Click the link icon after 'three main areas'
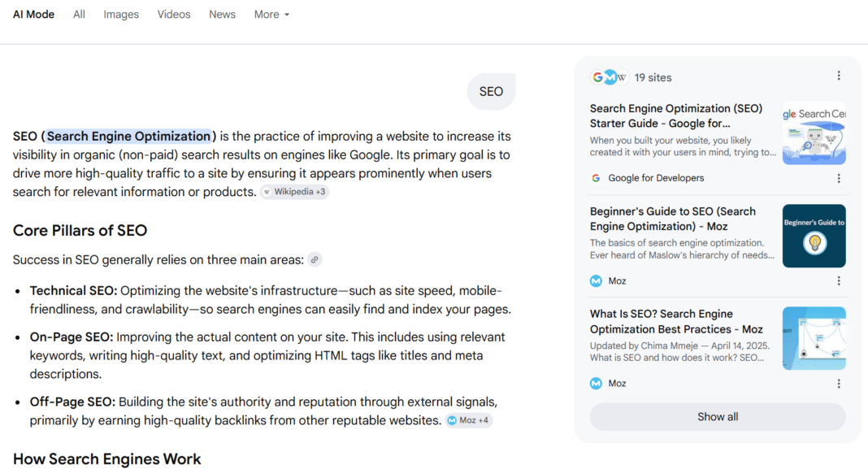Image resolution: width=868 pixels, height=474 pixels. tap(315, 260)
